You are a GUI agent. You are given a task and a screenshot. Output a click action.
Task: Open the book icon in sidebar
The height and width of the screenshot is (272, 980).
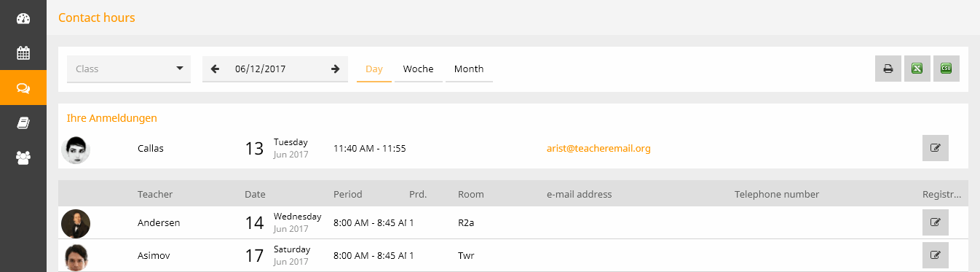23,123
